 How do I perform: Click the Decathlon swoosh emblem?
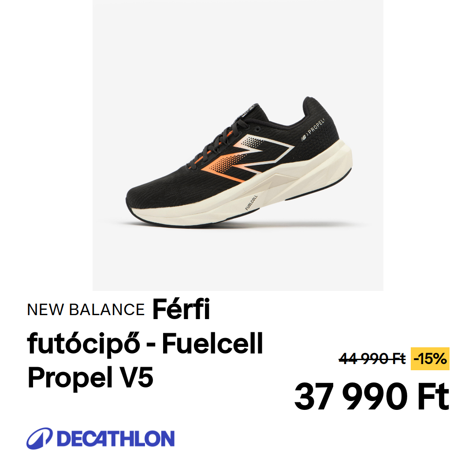(x=40, y=439)
